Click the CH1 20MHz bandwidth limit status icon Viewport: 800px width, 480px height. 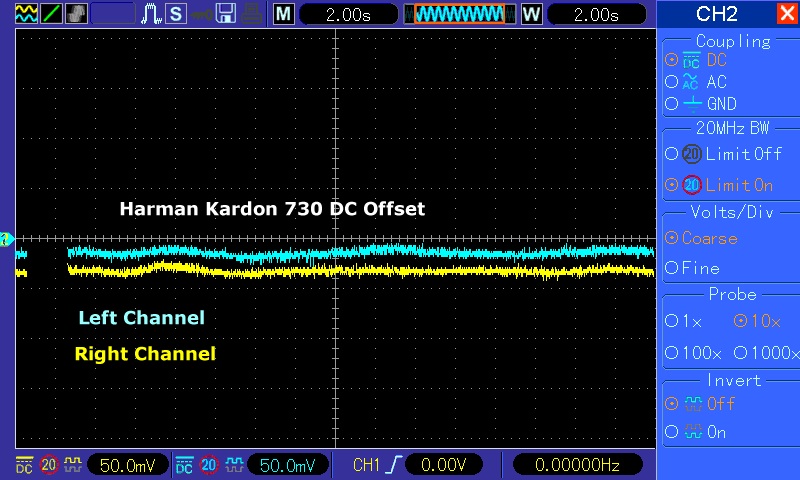coord(48,465)
